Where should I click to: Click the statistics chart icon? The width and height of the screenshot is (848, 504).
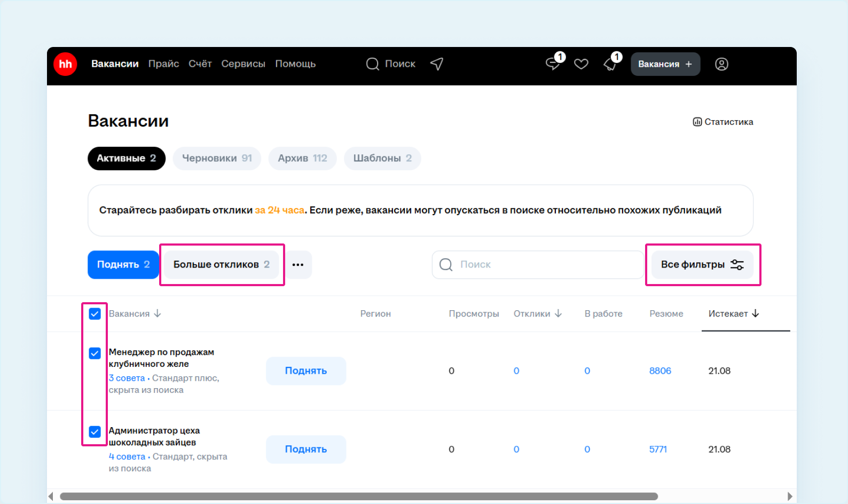pyautogui.click(x=697, y=122)
